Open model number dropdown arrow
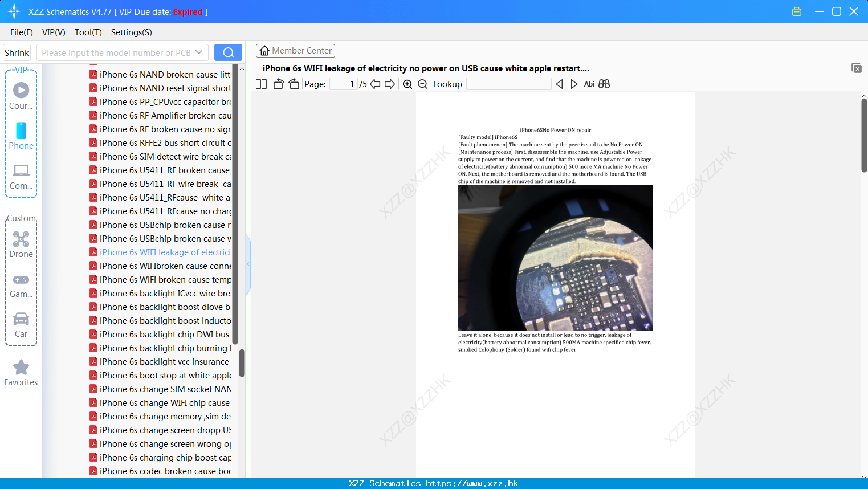 [x=199, y=52]
